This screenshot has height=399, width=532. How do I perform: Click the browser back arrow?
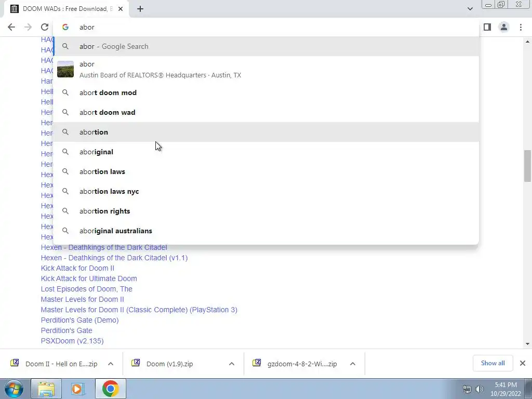pos(11,27)
